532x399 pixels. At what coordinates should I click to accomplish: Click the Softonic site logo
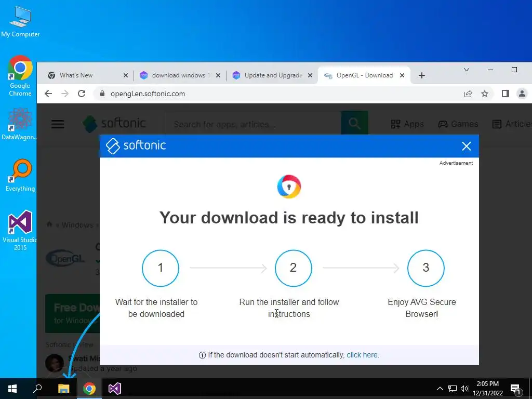pyautogui.click(x=114, y=124)
